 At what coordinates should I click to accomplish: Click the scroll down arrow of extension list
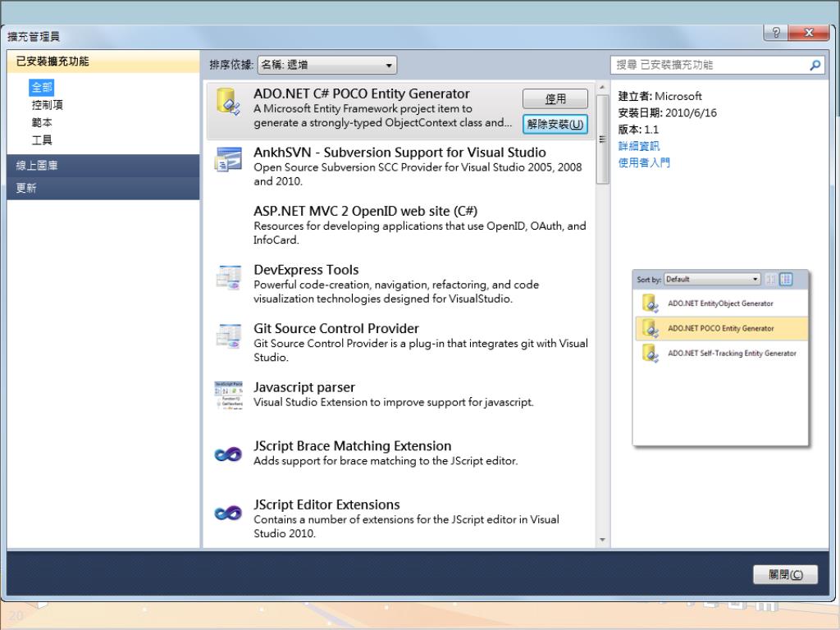coord(602,540)
